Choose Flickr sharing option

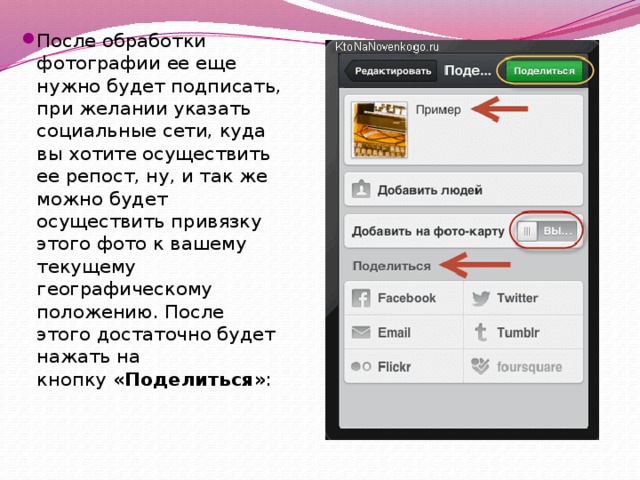click(x=404, y=366)
